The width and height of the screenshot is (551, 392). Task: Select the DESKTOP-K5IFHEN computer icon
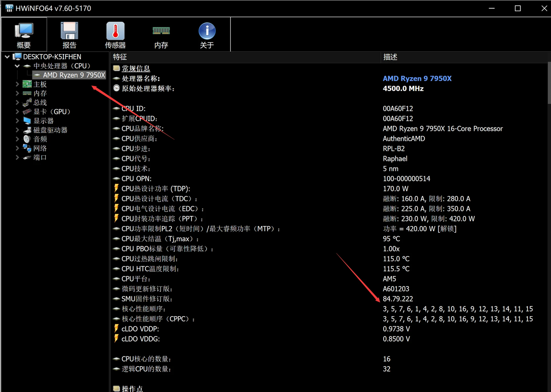tap(17, 56)
